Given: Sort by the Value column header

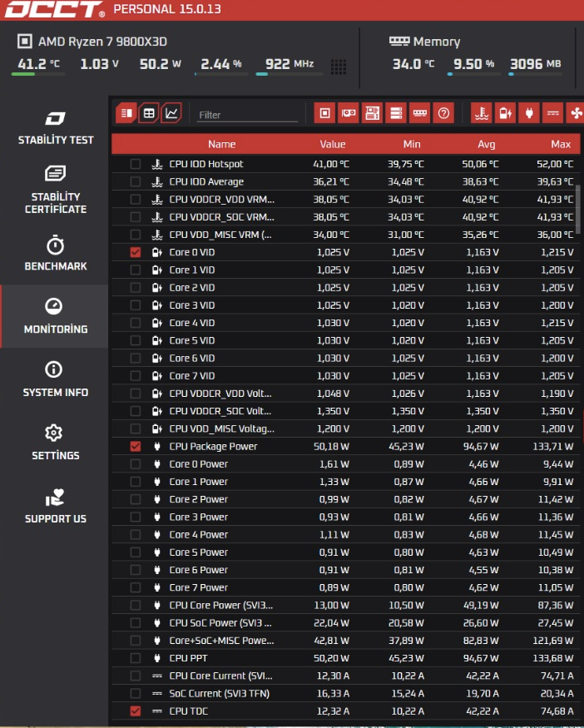Looking at the screenshot, I should pos(333,144).
